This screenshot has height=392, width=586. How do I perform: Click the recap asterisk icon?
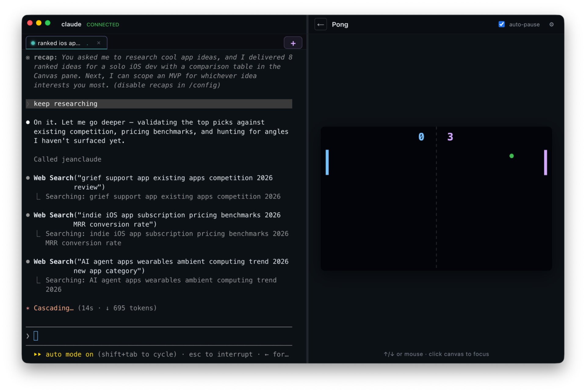coord(28,58)
